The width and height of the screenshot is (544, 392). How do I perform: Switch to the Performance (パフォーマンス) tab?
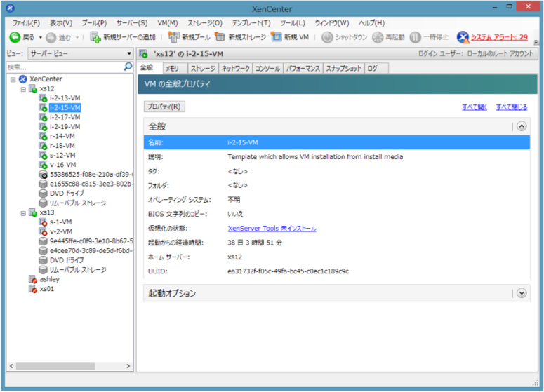pyautogui.click(x=303, y=69)
